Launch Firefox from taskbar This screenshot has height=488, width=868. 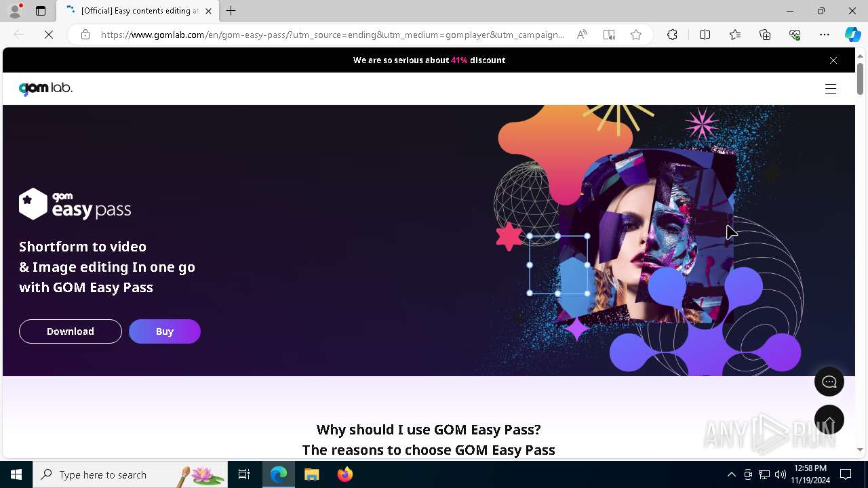[x=345, y=474]
